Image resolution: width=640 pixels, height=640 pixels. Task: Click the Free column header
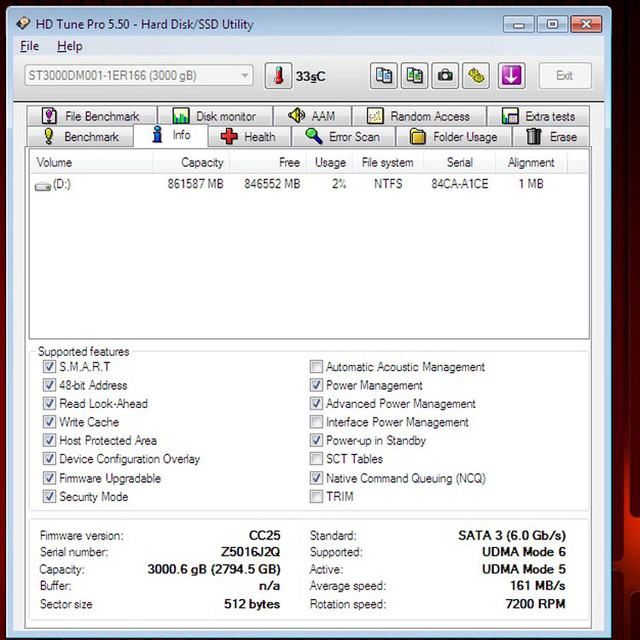tap(268, 162)
